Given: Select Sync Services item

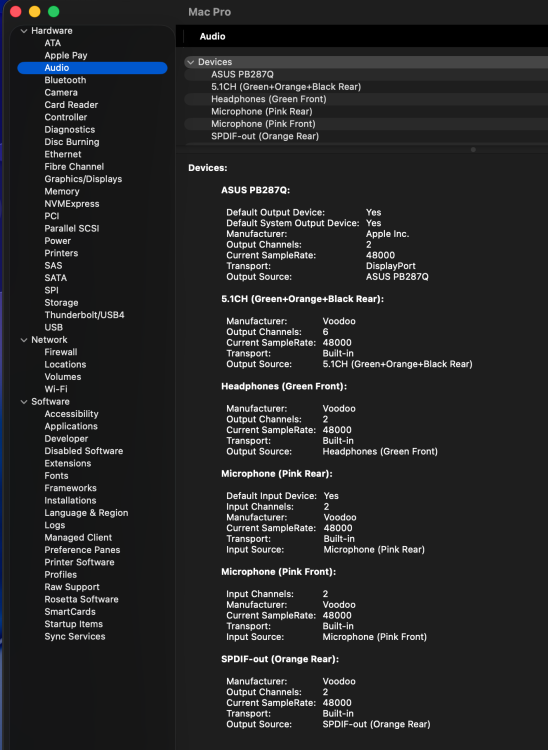Looking at the screenshot, I should [75, 637].
